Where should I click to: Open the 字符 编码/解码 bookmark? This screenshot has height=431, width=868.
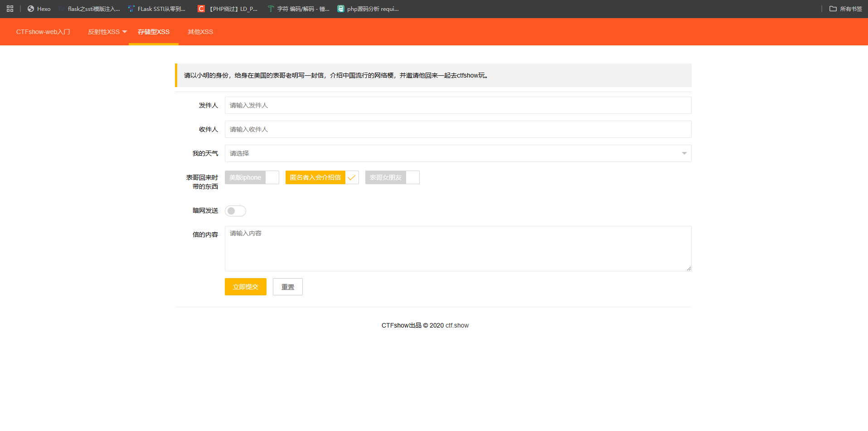(299, 9)
